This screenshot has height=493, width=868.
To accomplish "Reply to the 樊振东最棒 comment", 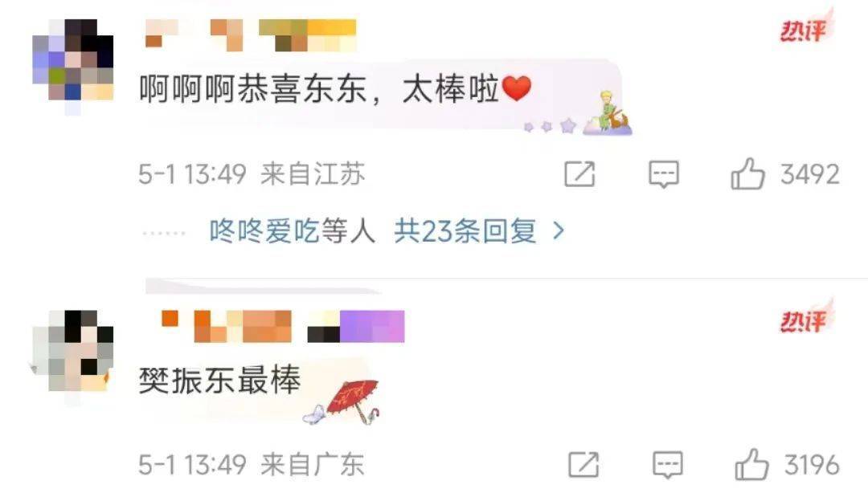I will pyautogui.click(x=668, y=464).
